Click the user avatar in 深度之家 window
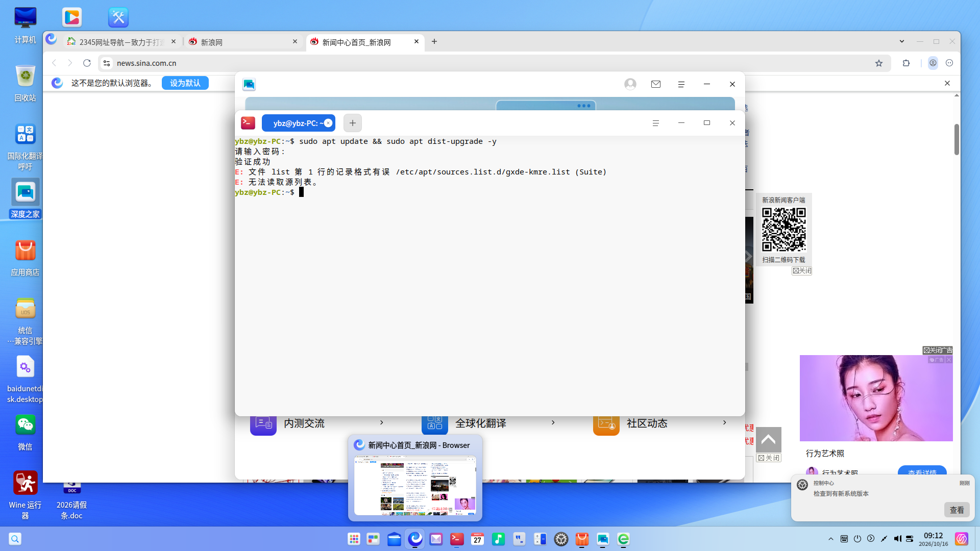Screen dimensions: 980x551 tap(630, 84)
